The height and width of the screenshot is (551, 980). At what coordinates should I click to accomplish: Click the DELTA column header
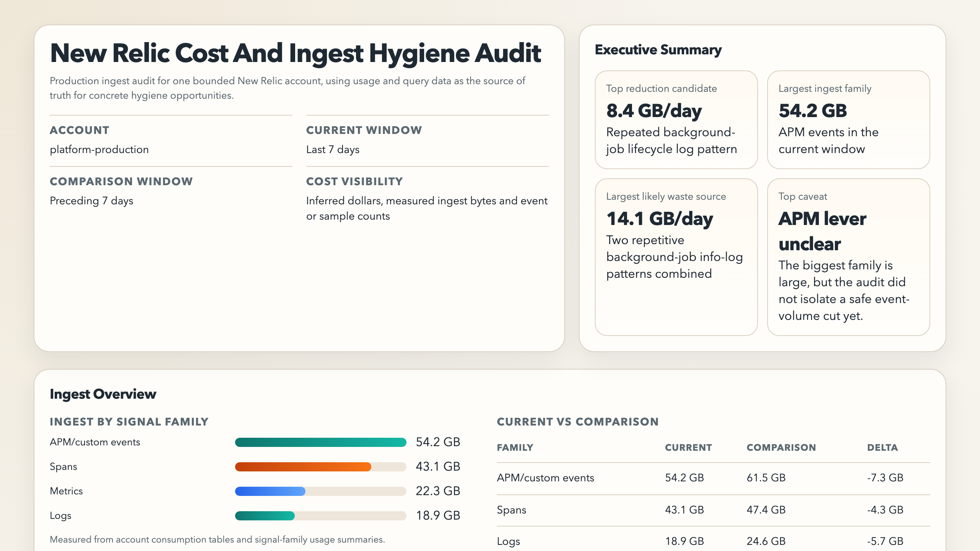pyautogui.click(x=882, y=448)
